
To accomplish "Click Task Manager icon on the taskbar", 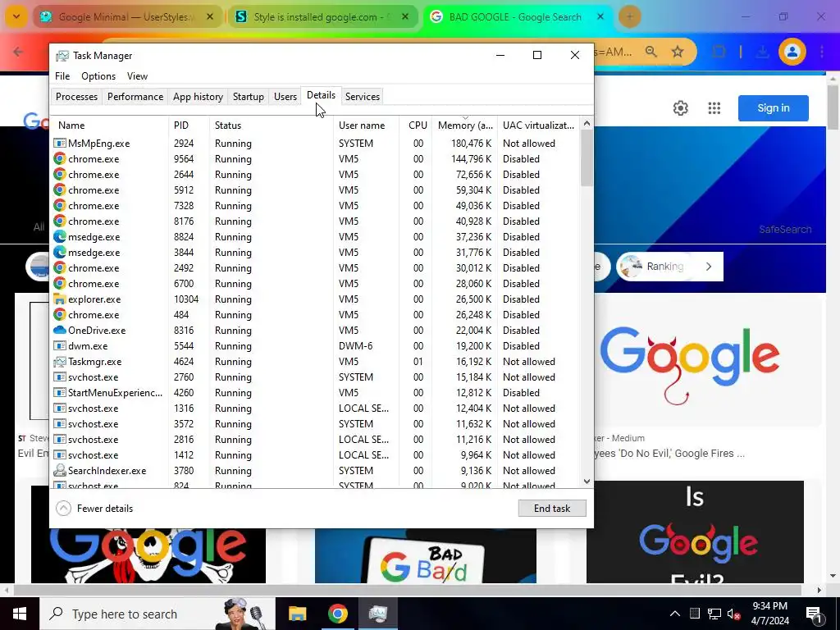I will coord(378,614).
